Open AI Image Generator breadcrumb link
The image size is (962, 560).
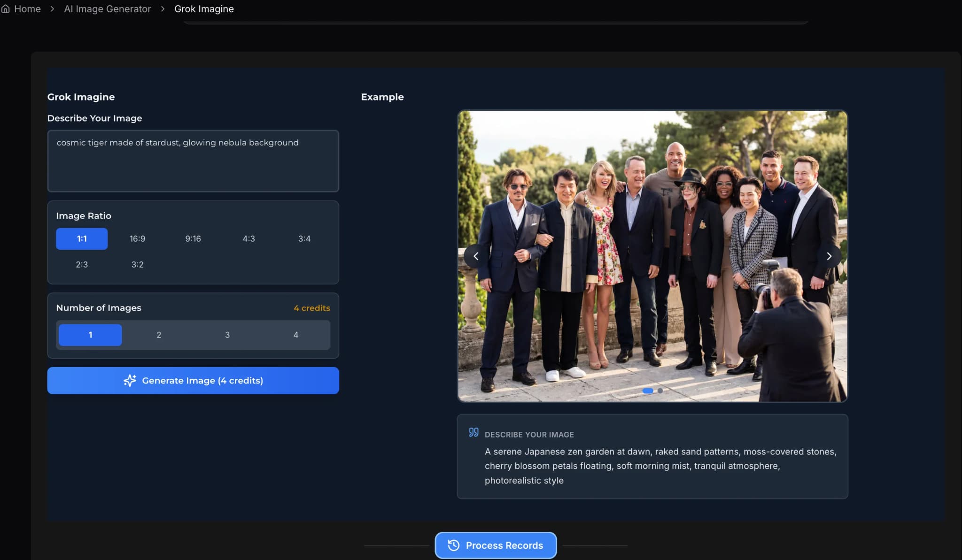pos(107,9)
